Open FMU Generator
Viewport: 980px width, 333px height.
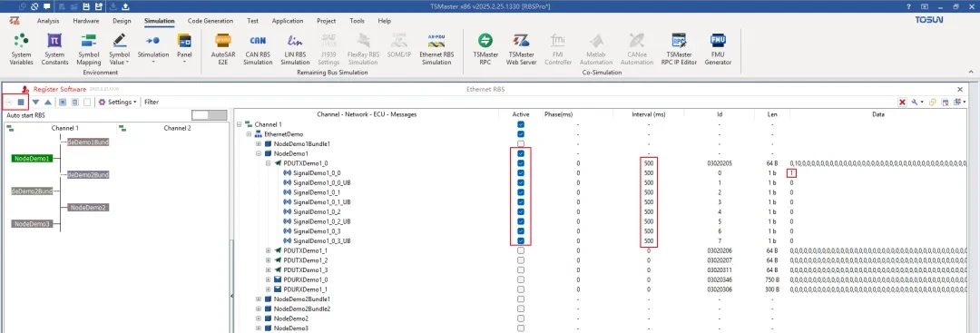point(718,49)
